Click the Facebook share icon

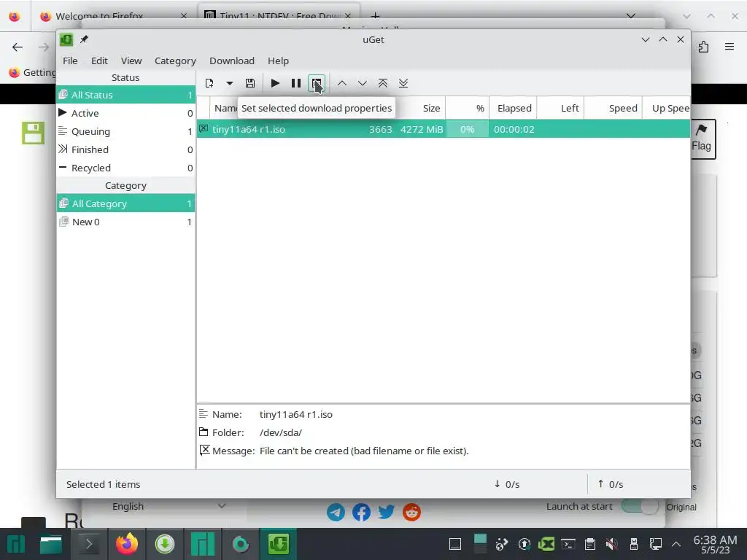coord(361,513)
